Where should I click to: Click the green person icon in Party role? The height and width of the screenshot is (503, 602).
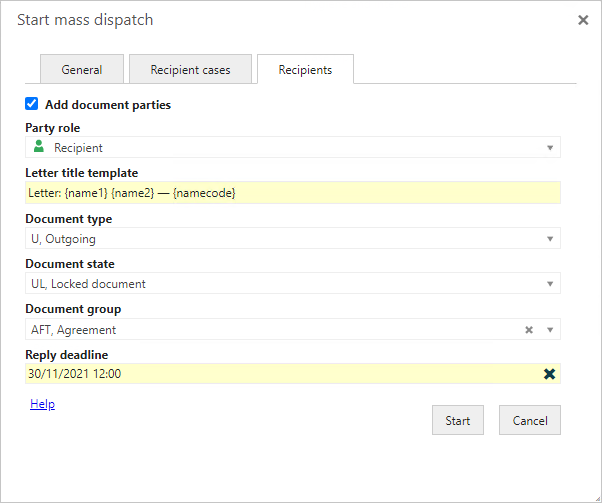[39, 147]
